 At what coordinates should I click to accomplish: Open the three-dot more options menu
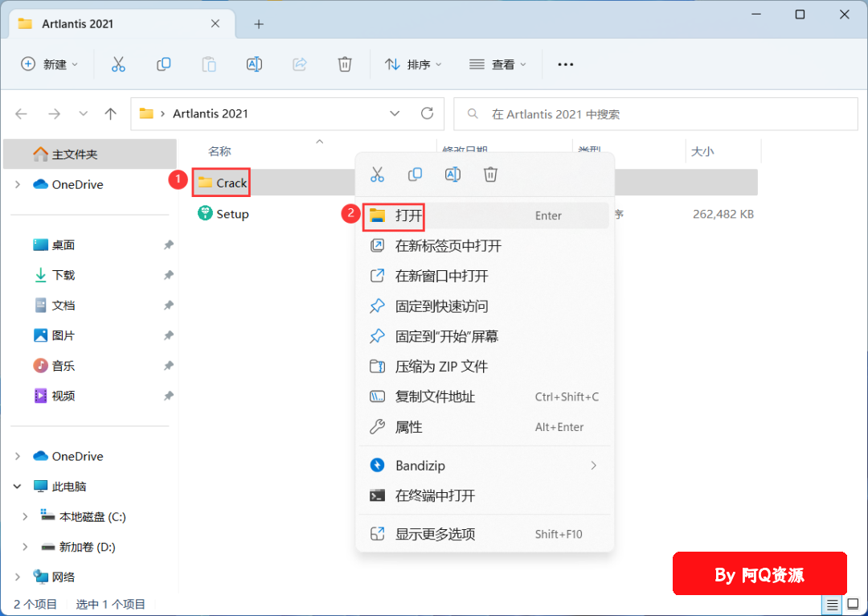[x=565, y=65]
